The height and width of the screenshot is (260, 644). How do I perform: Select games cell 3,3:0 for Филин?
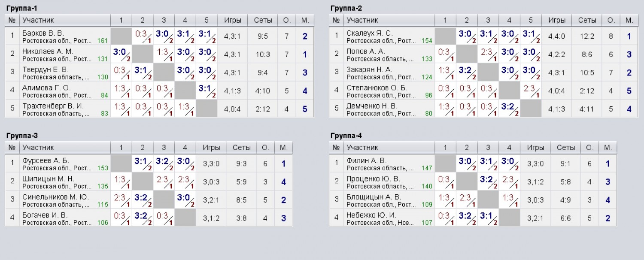[535, 163]
